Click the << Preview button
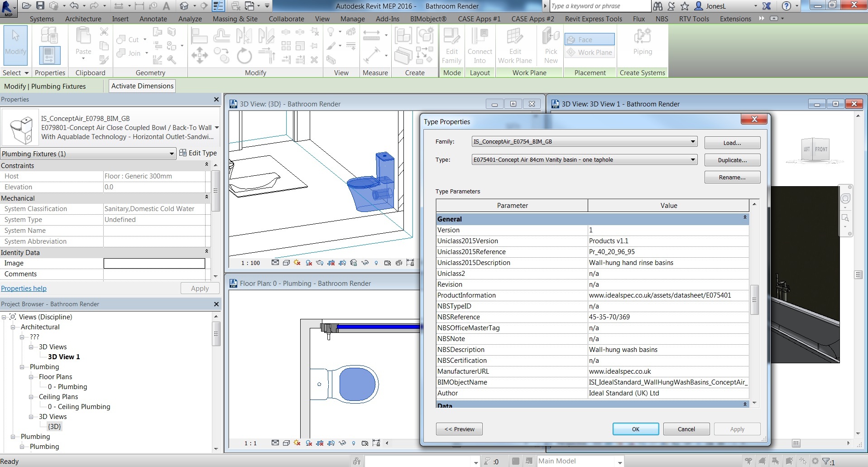This screenshot has height=467, width=868. (459, 429)
